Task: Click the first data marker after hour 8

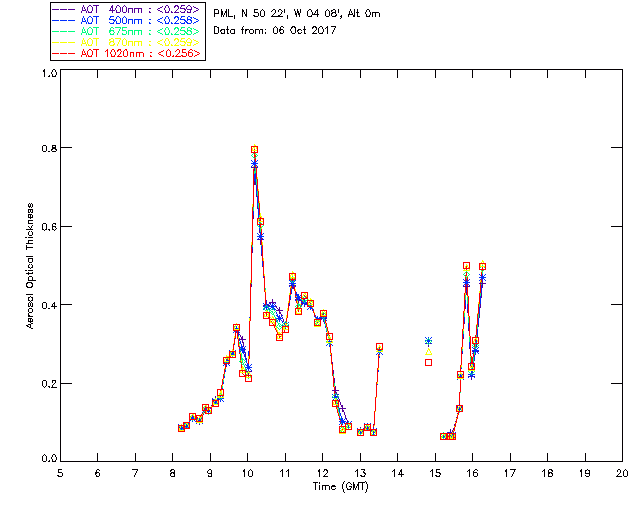Action: pos(181,428)
